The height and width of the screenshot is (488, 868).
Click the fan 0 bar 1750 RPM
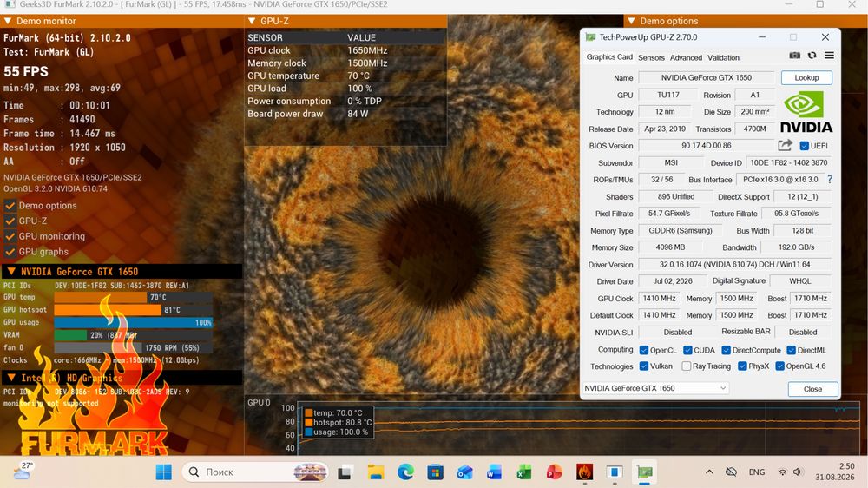[133, 348]
